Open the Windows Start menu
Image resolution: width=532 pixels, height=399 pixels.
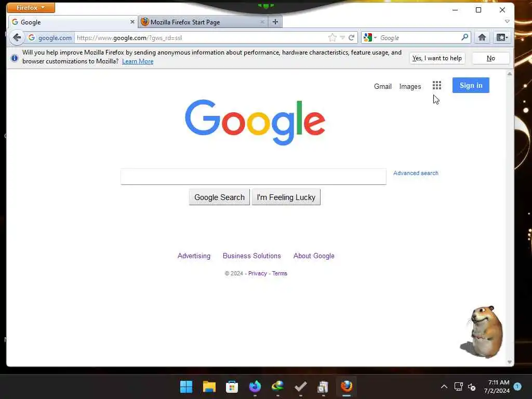pos(186,387)
